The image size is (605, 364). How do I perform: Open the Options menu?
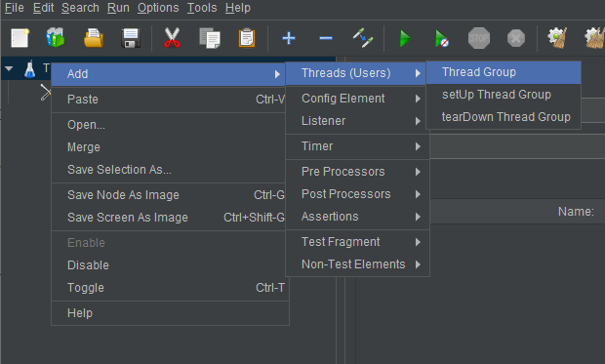coord(158,8)
